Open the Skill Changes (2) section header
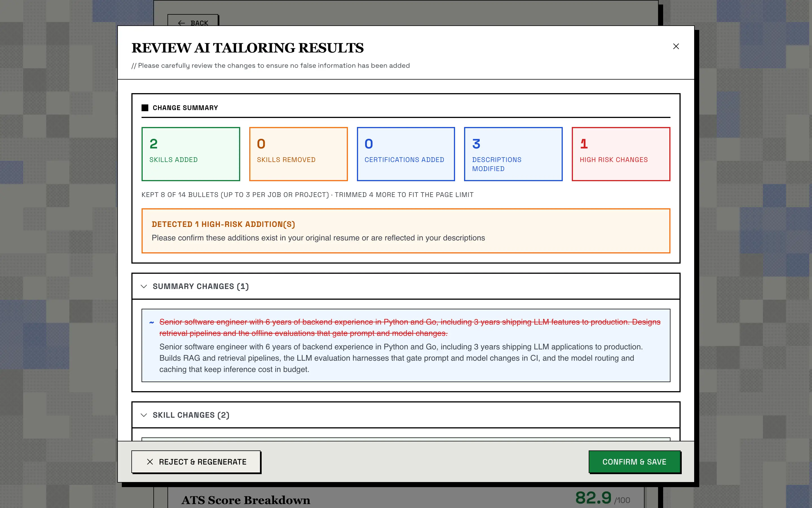Viewport: 812px width, 508px height. point(406,415)
